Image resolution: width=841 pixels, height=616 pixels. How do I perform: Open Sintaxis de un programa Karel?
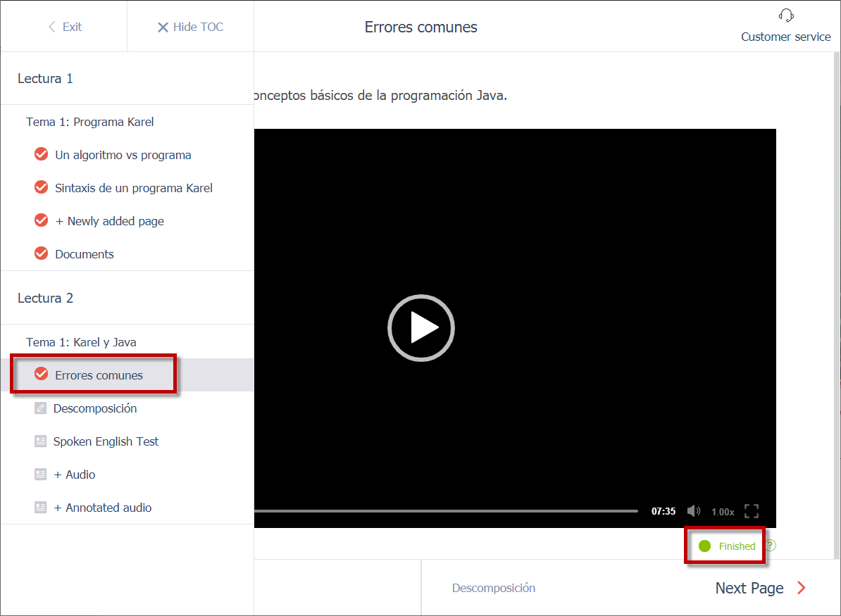[134, 188]
